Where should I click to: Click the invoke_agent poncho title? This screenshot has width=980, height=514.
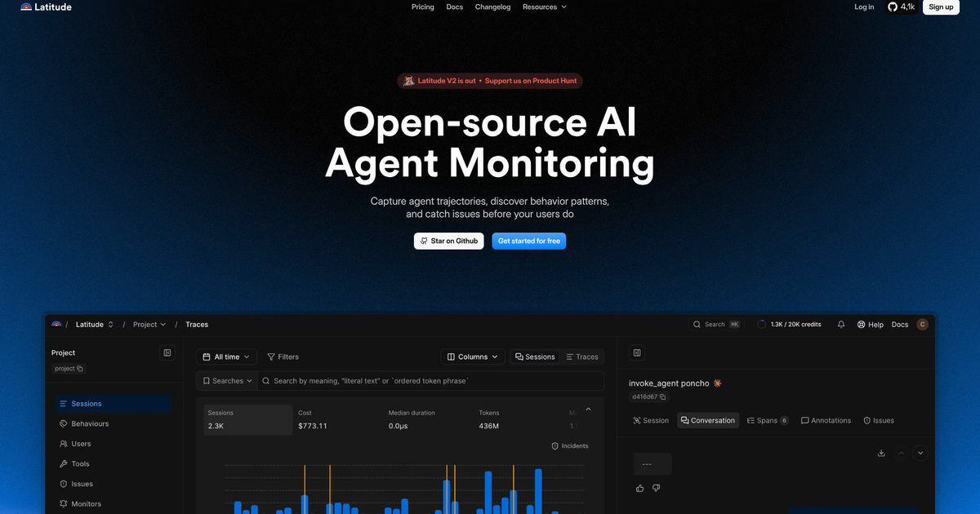[669, 383]
